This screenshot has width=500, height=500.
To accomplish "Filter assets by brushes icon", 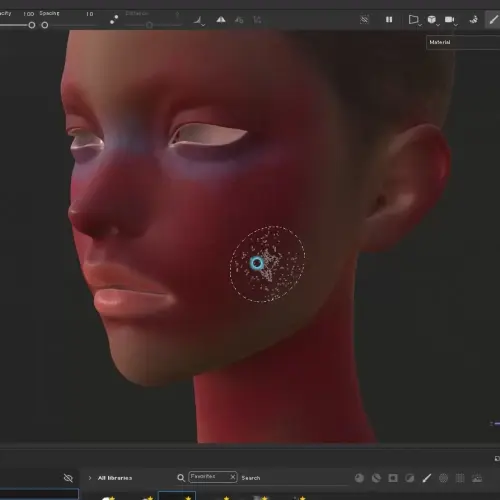I will click(427, 478).
